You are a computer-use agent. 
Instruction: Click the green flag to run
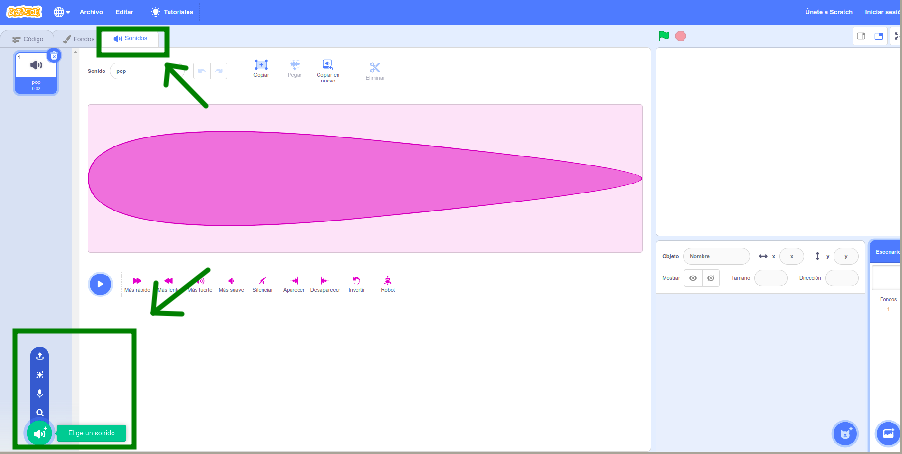click(x=664, y=36)
